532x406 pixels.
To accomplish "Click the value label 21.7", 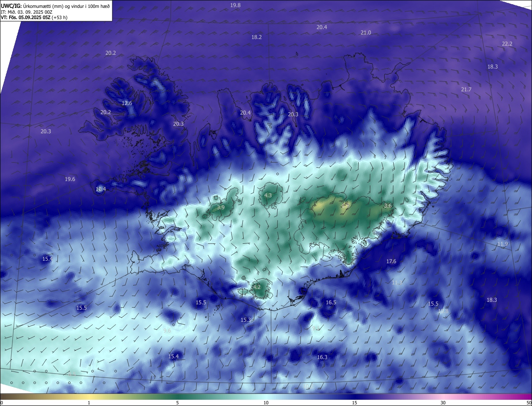I will pyautogui.click(x=466, y=89).
